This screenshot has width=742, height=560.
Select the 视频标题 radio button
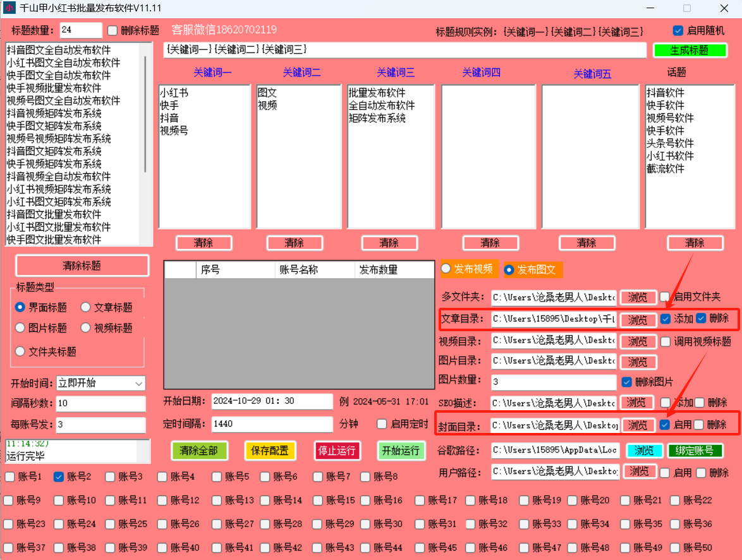(86, 327)
